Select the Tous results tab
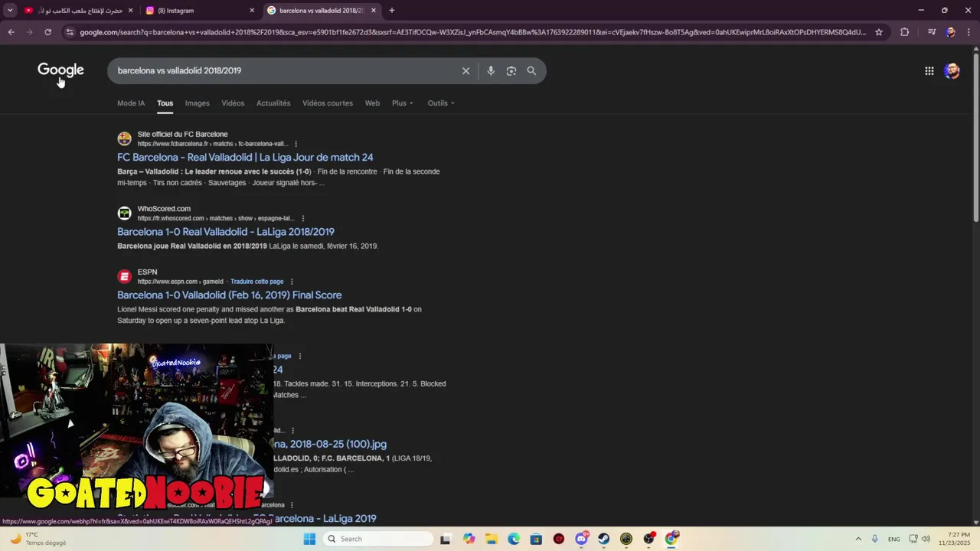 165,103
